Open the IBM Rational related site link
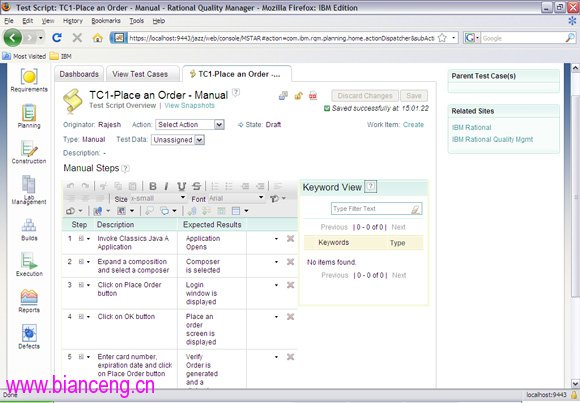The height and width of the screenshot is (403, 580). [471, 128]
